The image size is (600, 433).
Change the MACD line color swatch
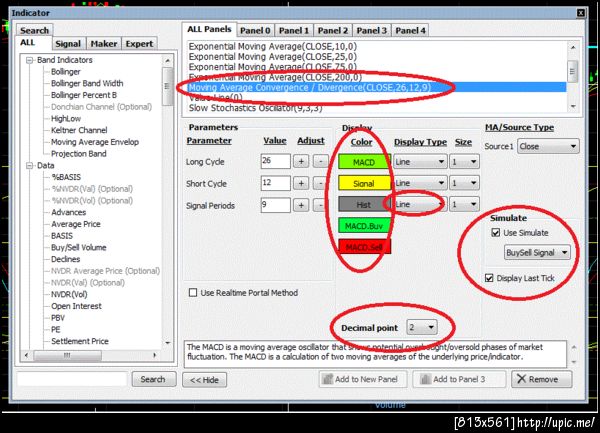coord(364,162)
